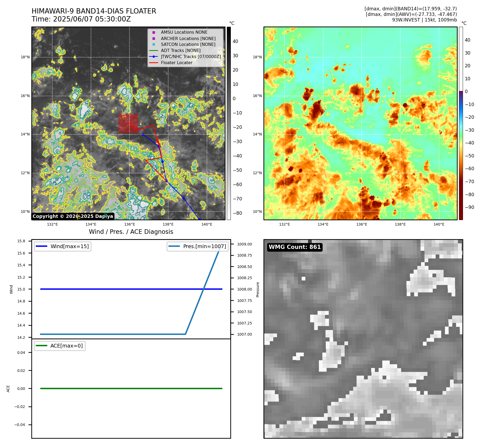The image size is (481, 448).
Task: Click the 1007.00 tick on Pressure axis
Action: 245,334
